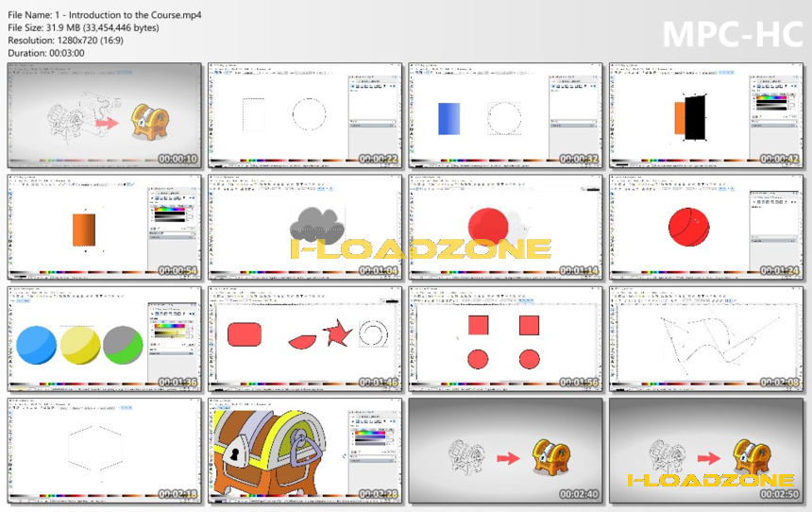Image resolution: width=812 pixels, height=512 pixels.
Task: Select the 00:01:24 red ball frame
Action: [707, 228]
